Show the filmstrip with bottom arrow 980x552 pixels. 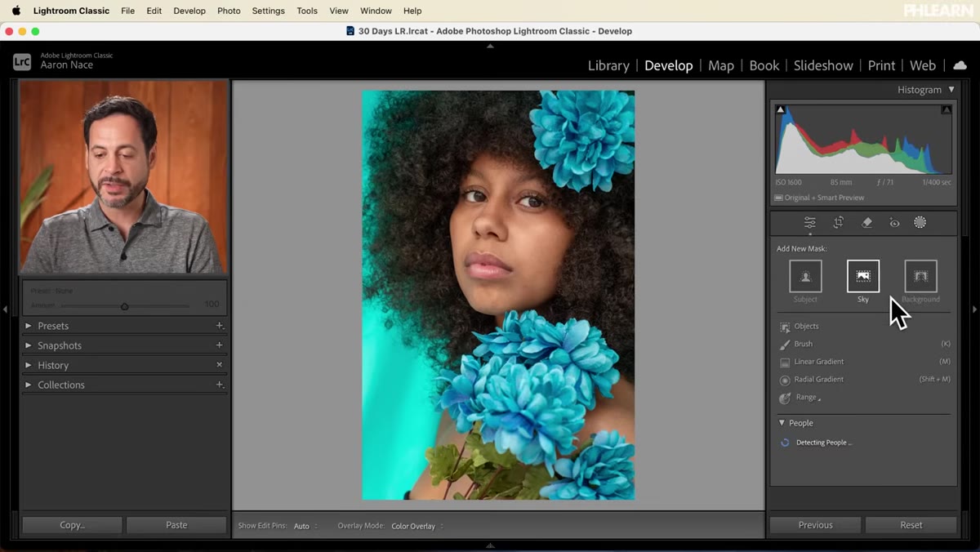click(x=490, y=545)
